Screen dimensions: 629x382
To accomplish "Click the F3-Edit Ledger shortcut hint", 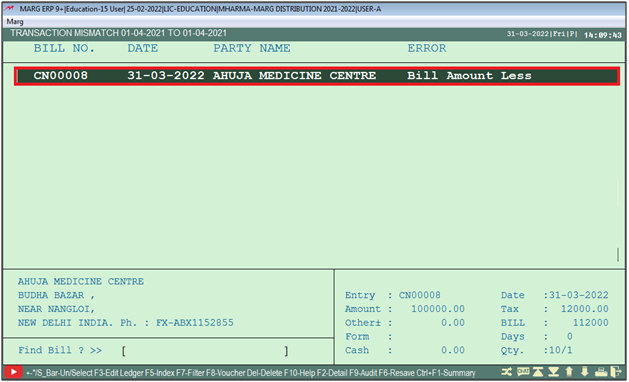I will click(x=118, y=373).
